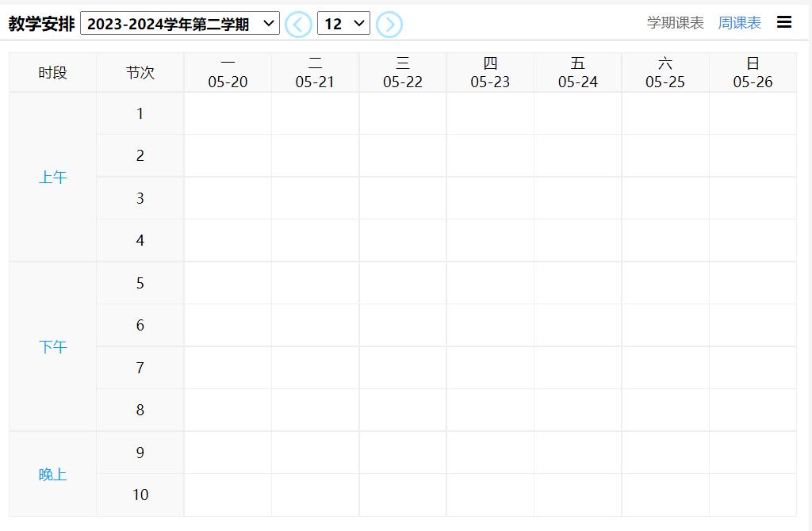Switch to the 学期课表 view
The width and height of the screenshot is (812, 531).
pos(675,23)
